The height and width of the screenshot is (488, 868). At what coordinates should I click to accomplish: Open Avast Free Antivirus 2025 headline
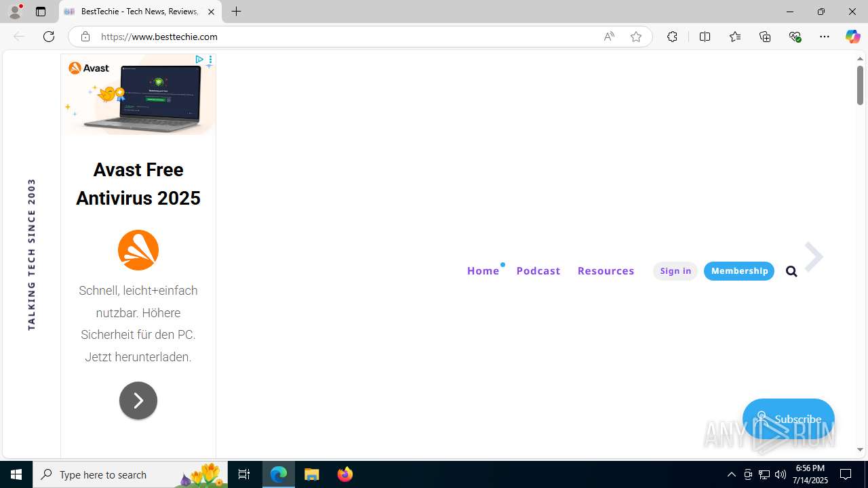138,184
